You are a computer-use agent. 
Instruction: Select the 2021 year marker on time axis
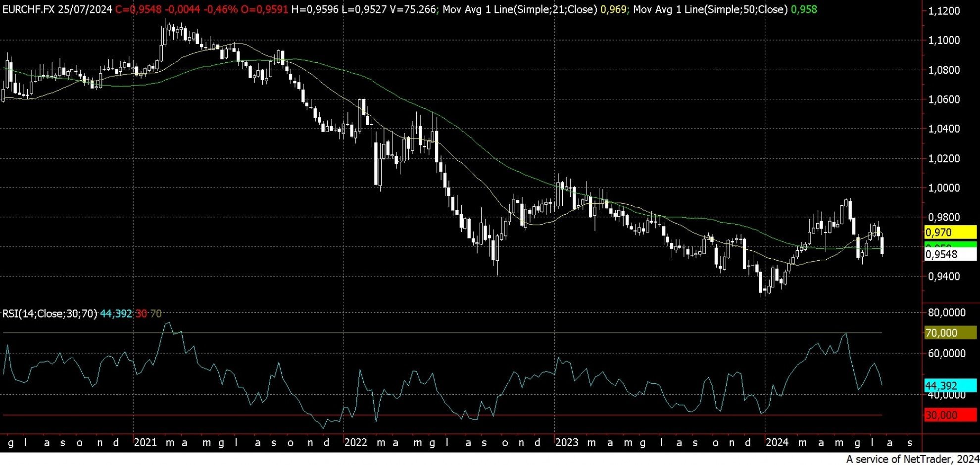[145, 442]
